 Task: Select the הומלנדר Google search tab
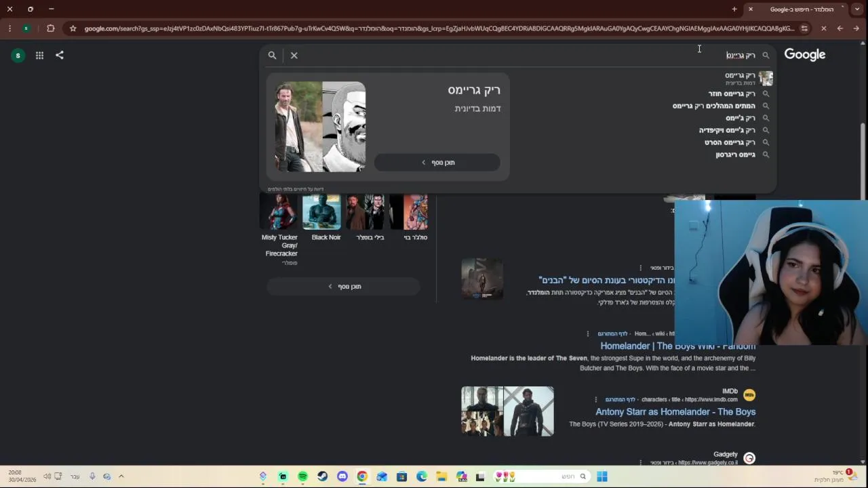pos(797,9)
